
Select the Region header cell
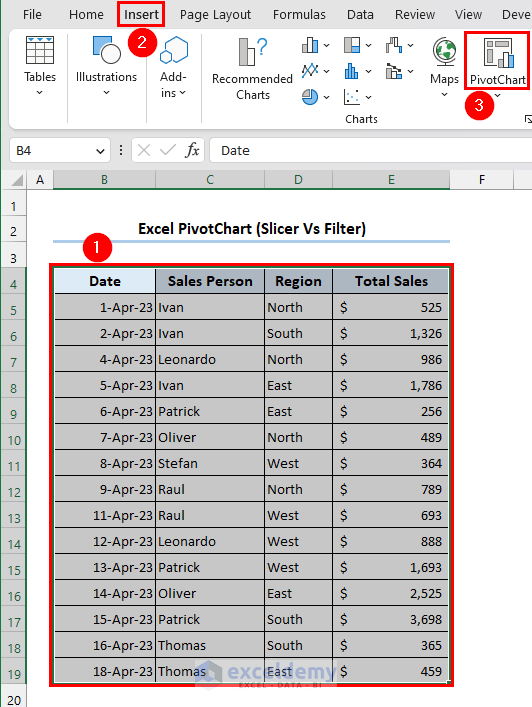coord(298,281)
